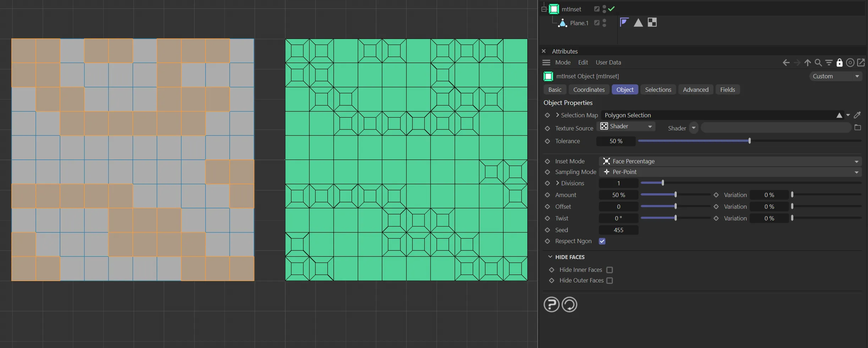Click the checkerboard UVW tag on Plane.1

coord(652,22)
